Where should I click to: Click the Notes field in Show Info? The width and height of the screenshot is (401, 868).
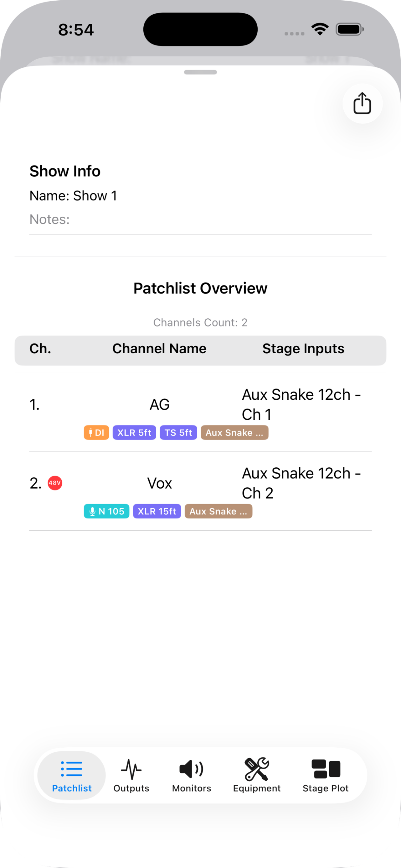click(x=200, y=219)
